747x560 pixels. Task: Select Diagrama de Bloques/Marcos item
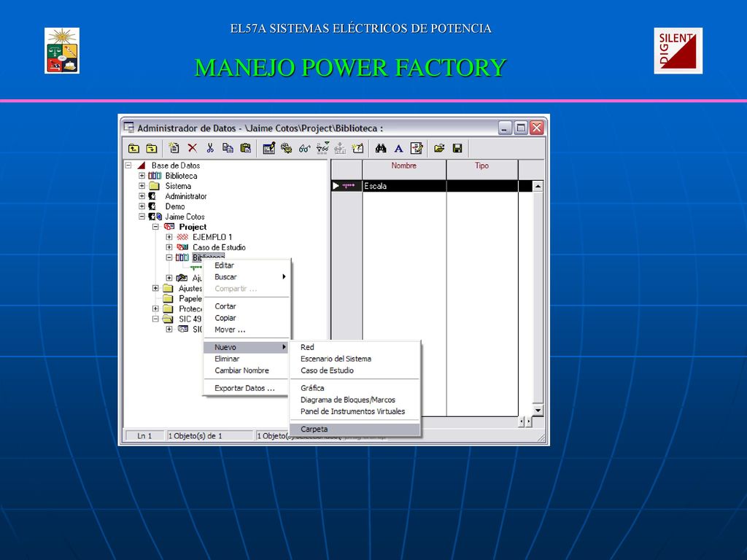(x=355, y=400)
